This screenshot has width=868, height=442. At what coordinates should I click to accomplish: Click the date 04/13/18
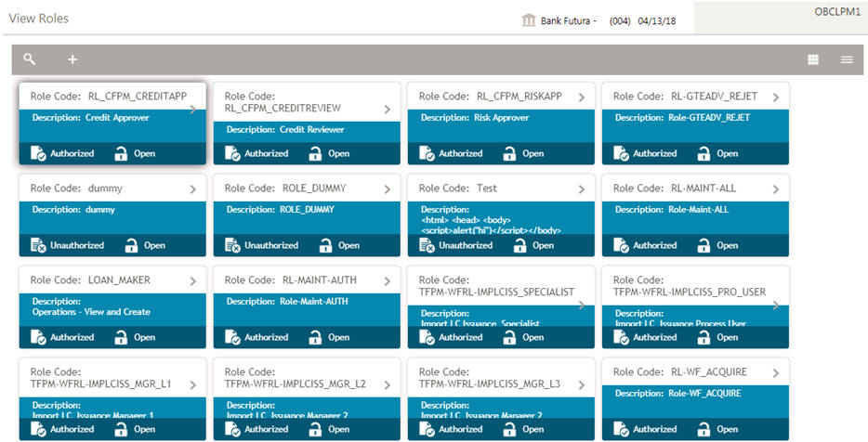click(x=656, y=21)
